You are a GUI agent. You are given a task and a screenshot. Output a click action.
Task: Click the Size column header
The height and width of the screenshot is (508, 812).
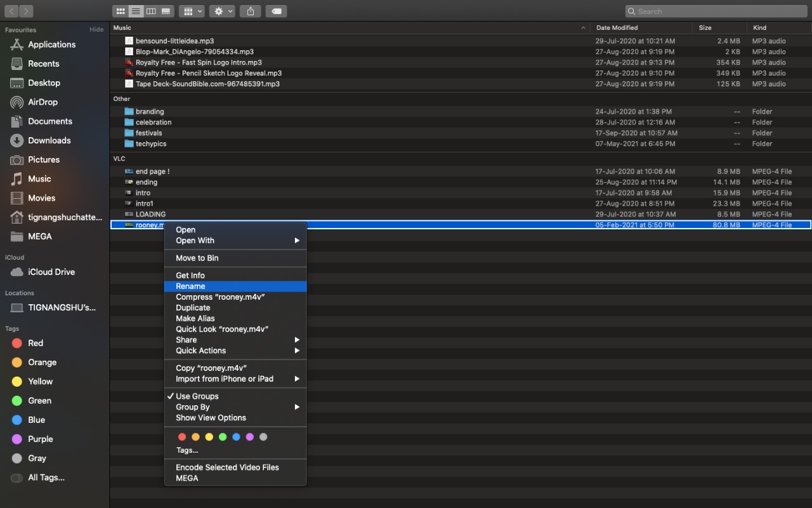click(705, 28)
